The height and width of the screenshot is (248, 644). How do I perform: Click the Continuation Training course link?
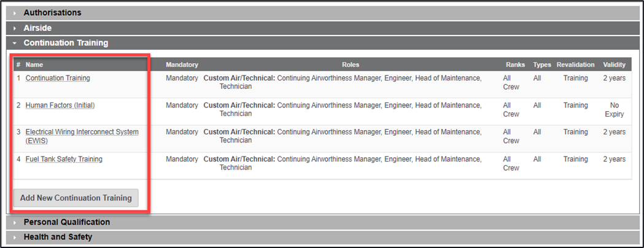(58, 79)
